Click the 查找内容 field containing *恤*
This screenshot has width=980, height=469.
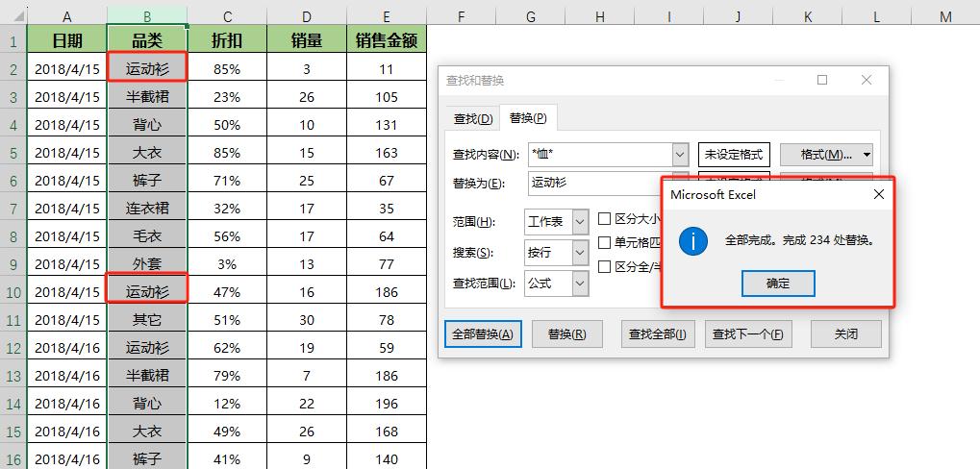pyautogui.click(x=600, y=155)
